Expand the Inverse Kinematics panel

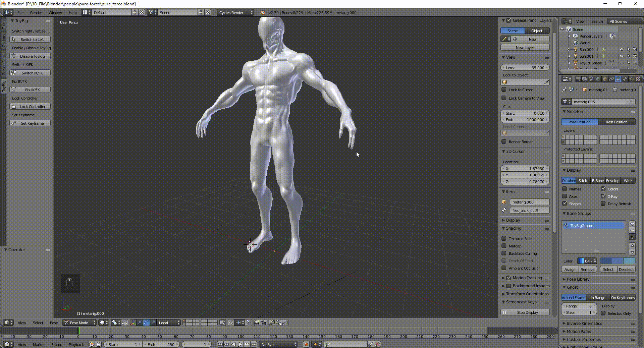click(584, 323)
